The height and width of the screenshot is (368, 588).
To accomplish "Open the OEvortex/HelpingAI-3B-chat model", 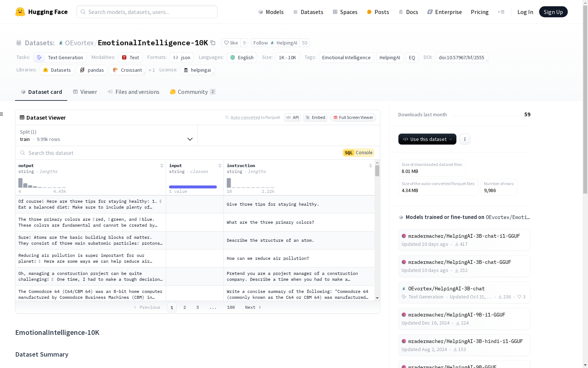I will point(464,292).
